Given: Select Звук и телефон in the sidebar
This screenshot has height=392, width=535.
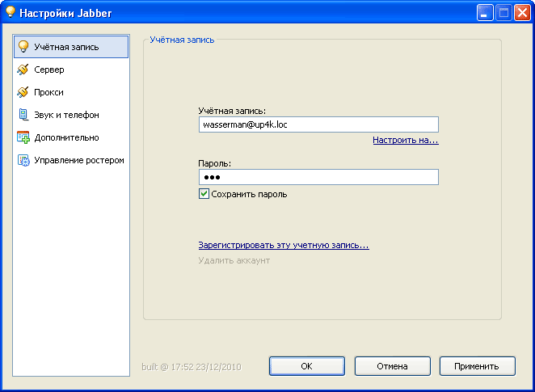Looking at the screenshot, I should click(x=66, y=115).
